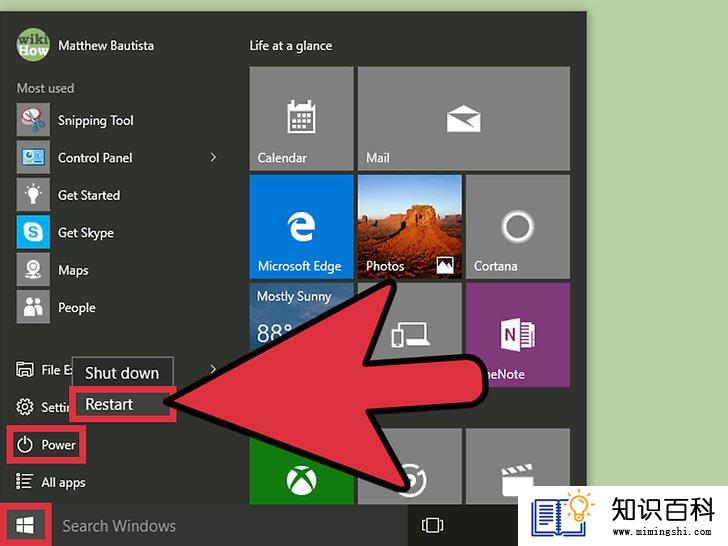
Task: Click the All apps label
Action: [64, 483]
